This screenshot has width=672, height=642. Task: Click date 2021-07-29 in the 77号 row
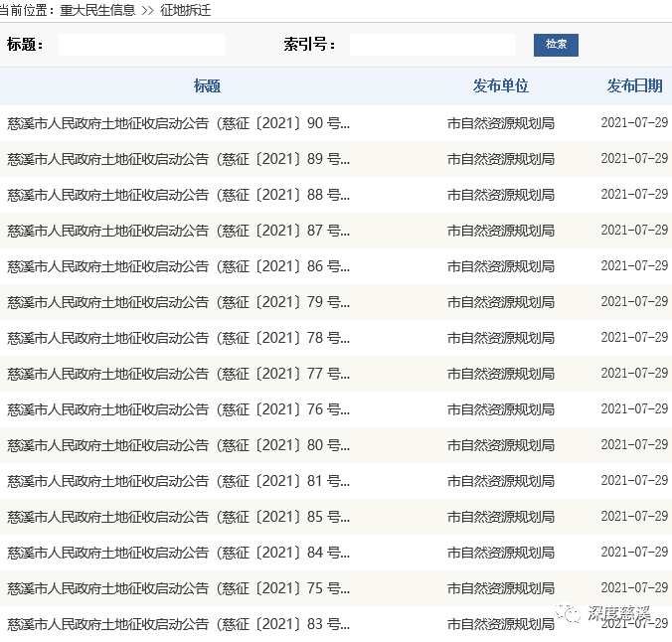[x=634, y=374]
